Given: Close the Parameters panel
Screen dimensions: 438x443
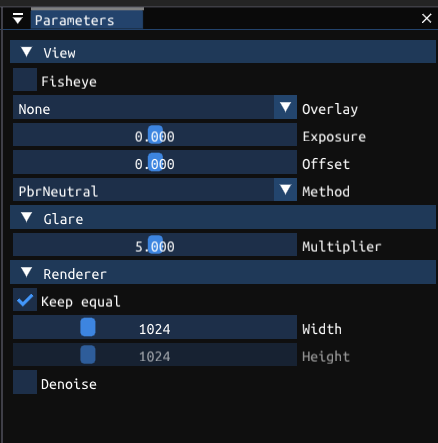Looking at the screenshot, I should pyautogui.click(x=426, y=18).
